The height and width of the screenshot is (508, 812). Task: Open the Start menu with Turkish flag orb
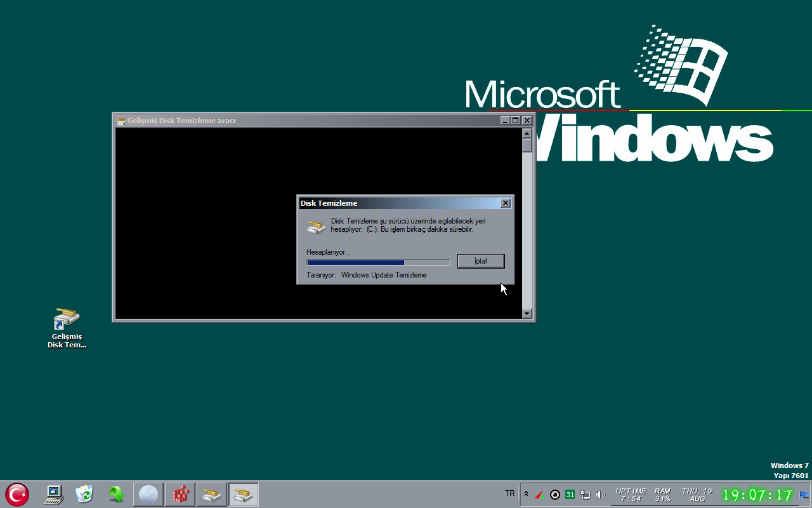pos(17,494)
